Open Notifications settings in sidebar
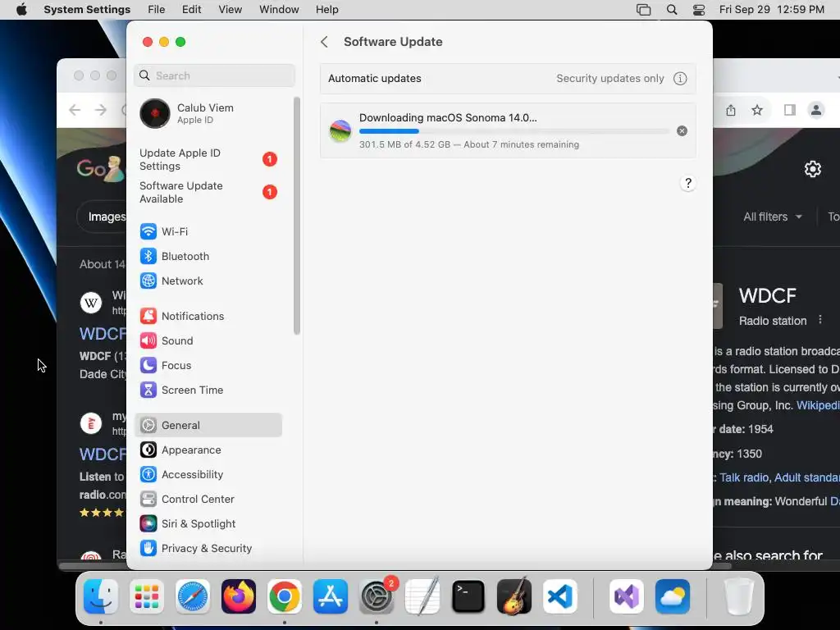Image resolution: width=840 pixels, height=630 pixels. tap(208, 316)
